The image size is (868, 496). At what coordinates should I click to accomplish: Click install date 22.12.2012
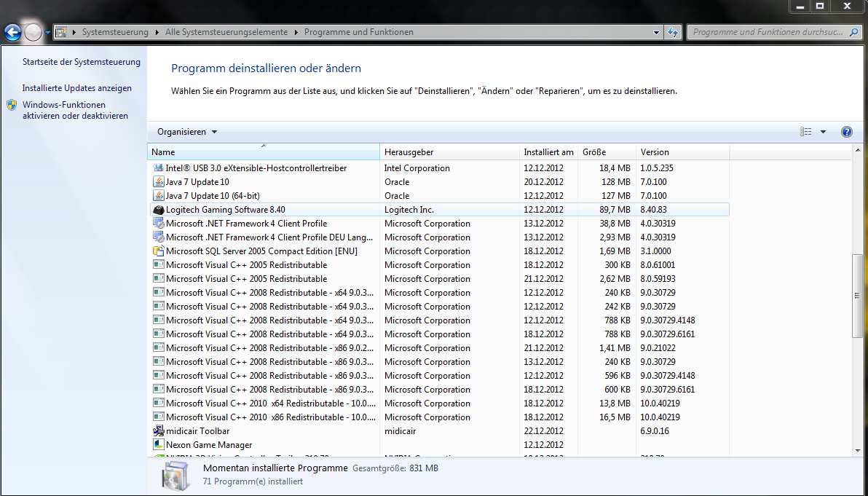[x=544, y=430]
